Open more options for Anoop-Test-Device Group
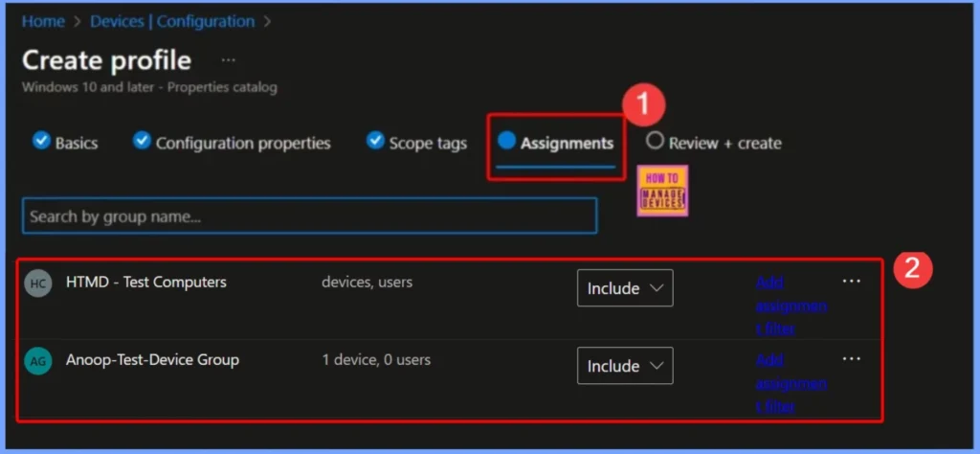Image resolution: width=980 pixels, height=454 pixels. [851, 359]
